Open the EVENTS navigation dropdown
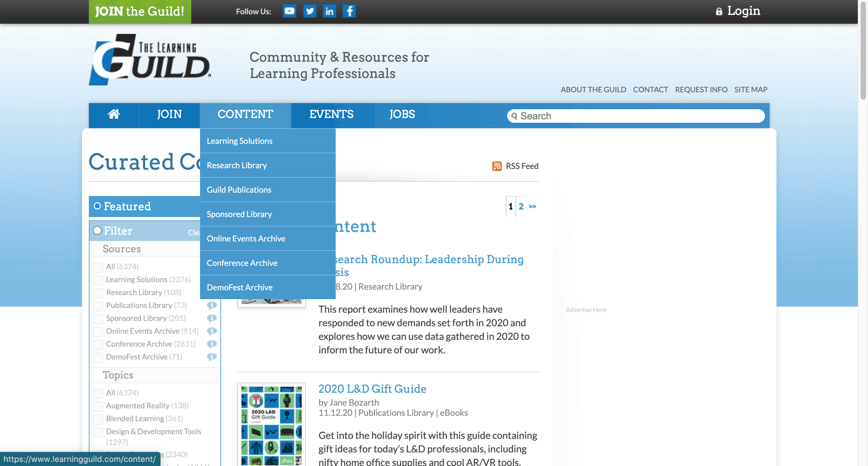Image resolution: width=868 pixels, height=466 pixels. pyautogui.click(x=331, y=114)
